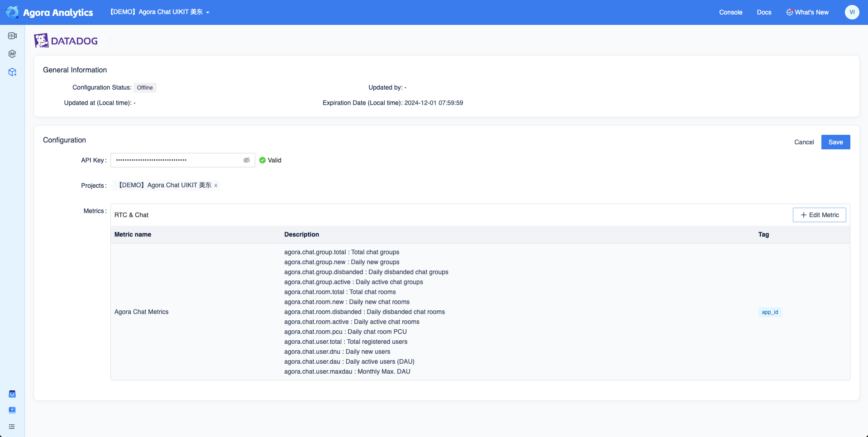Click the RTC & Chat metrics label
The height and width of the screenshot is (437, 868).
pos(131,215)
